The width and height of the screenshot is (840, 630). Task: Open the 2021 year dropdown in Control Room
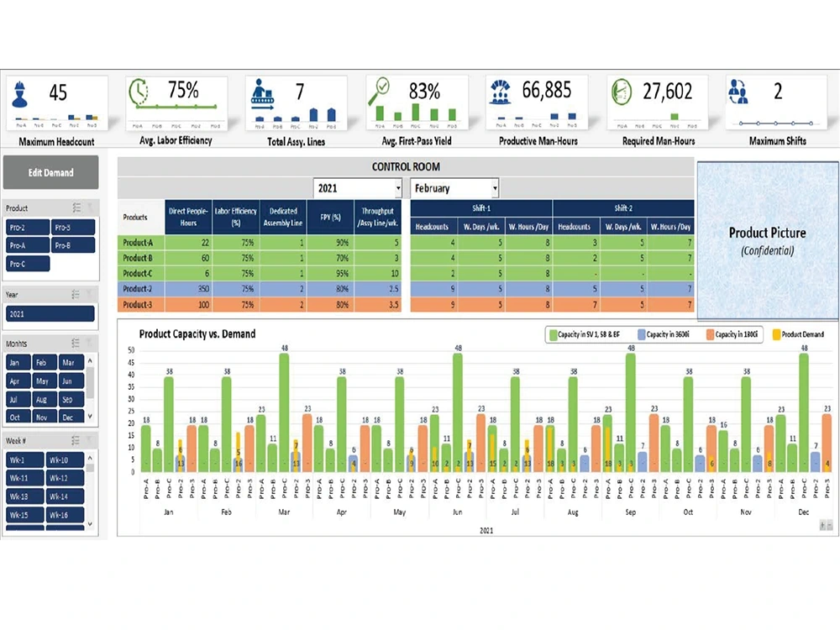398,188
